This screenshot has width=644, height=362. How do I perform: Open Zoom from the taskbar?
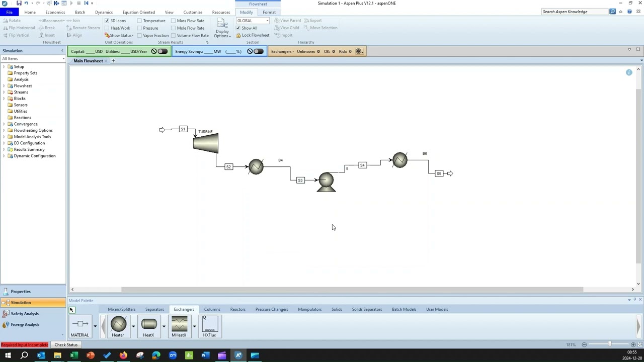(173, 356)
